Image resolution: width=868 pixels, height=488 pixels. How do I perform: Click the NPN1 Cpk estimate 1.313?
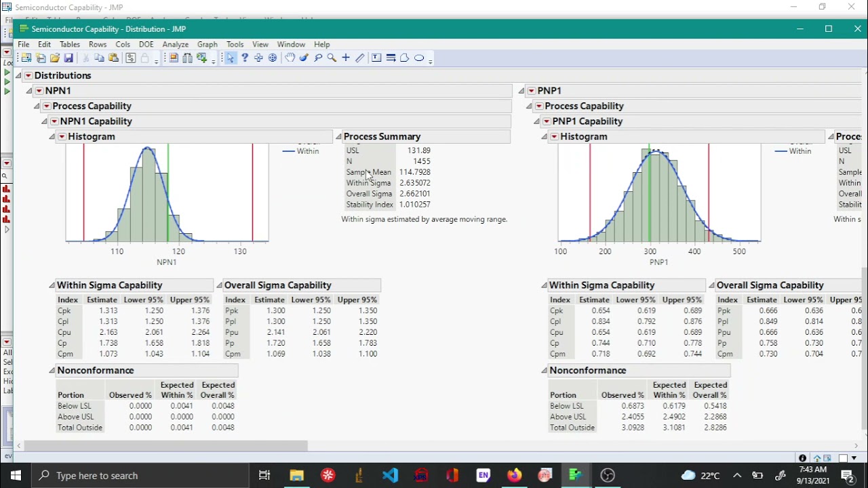[x=108, y=310]
